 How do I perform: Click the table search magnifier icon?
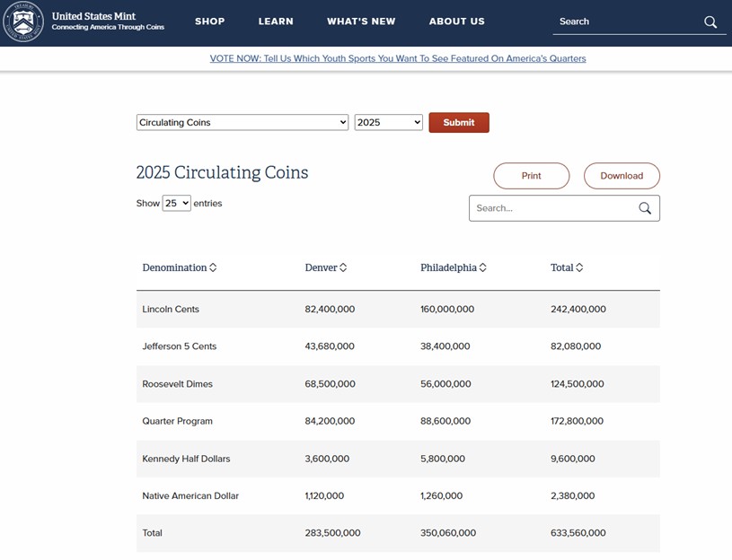tap(645, 208)
